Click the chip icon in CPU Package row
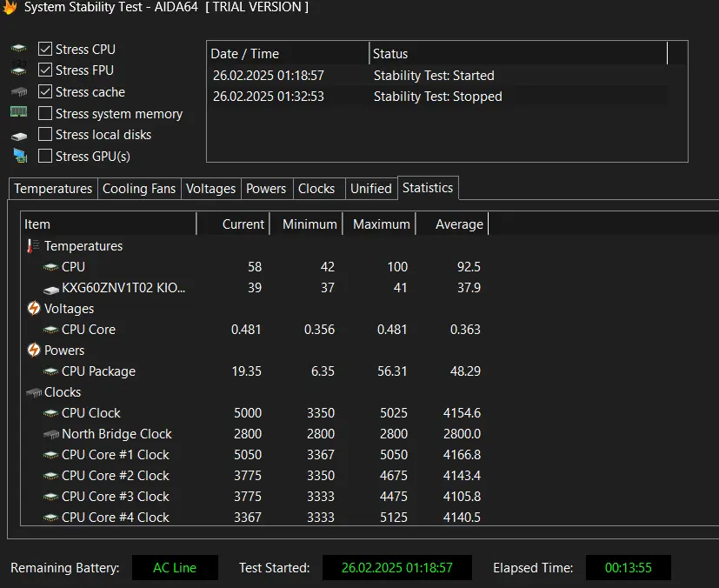The image size is (719, 588). [50, 371]
